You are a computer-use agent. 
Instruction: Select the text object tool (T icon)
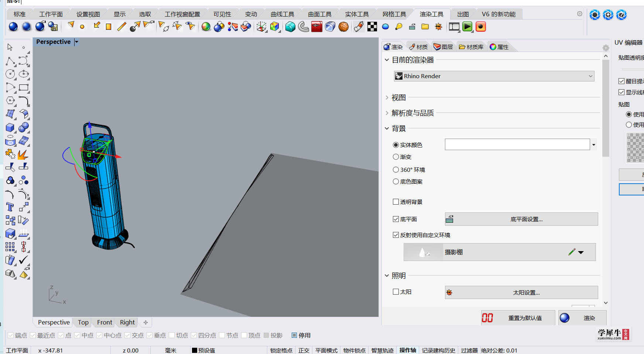[x=10, y=207]
